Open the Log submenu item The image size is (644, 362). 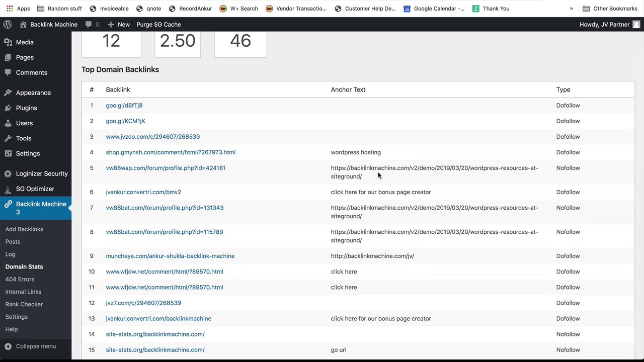click(x=10, y=254)
